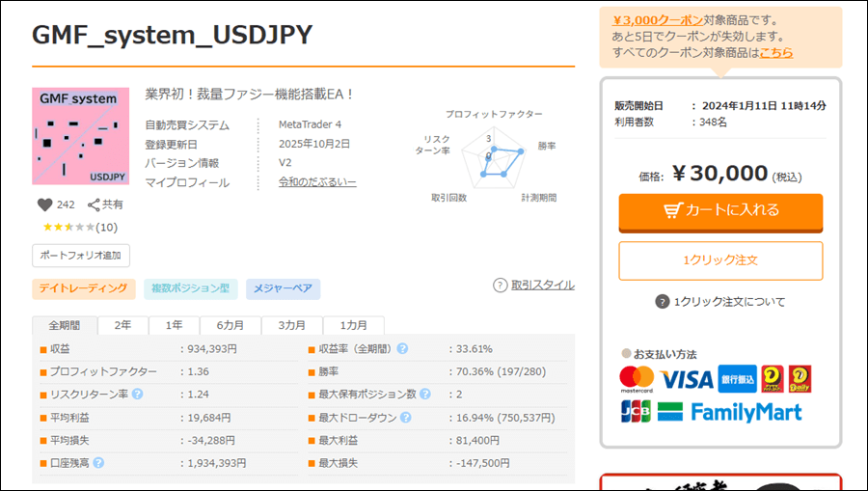
Task: Click the V2 version text
Action: [285, 163]
